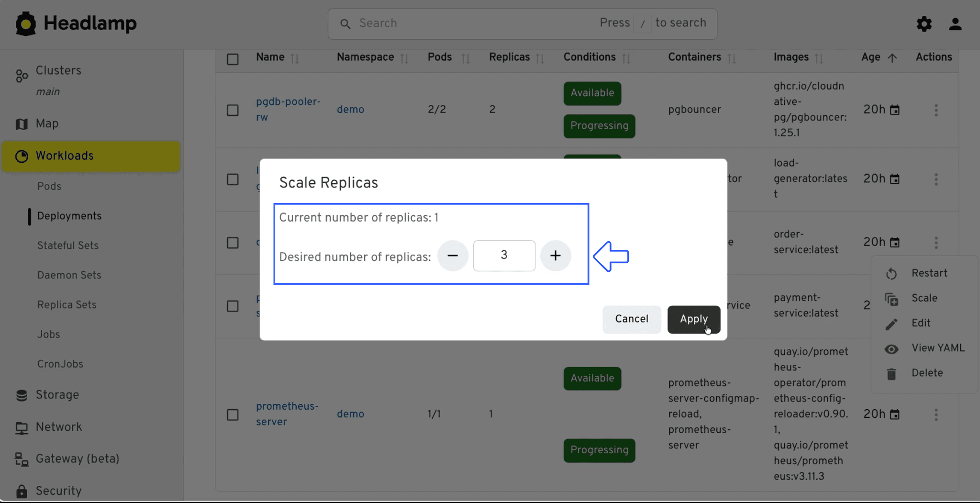Sort the table by Images column
The height and width of the screenshot is (503, 980).
click(x=819, y=58)
